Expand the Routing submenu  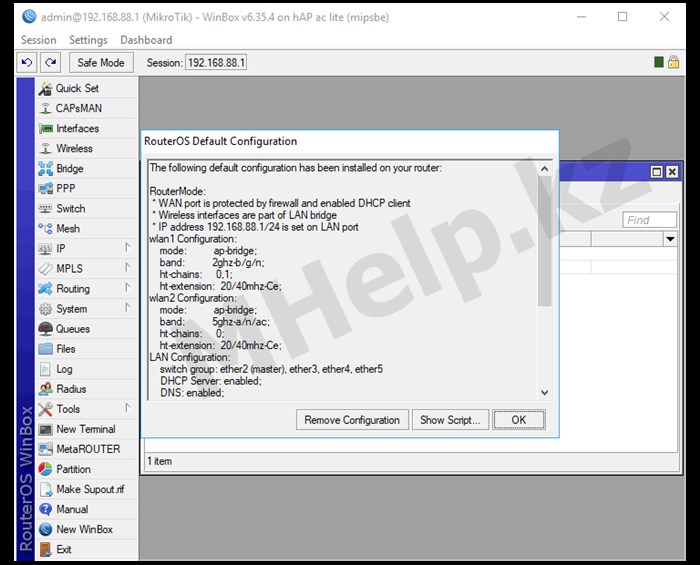tap(128, 287)
